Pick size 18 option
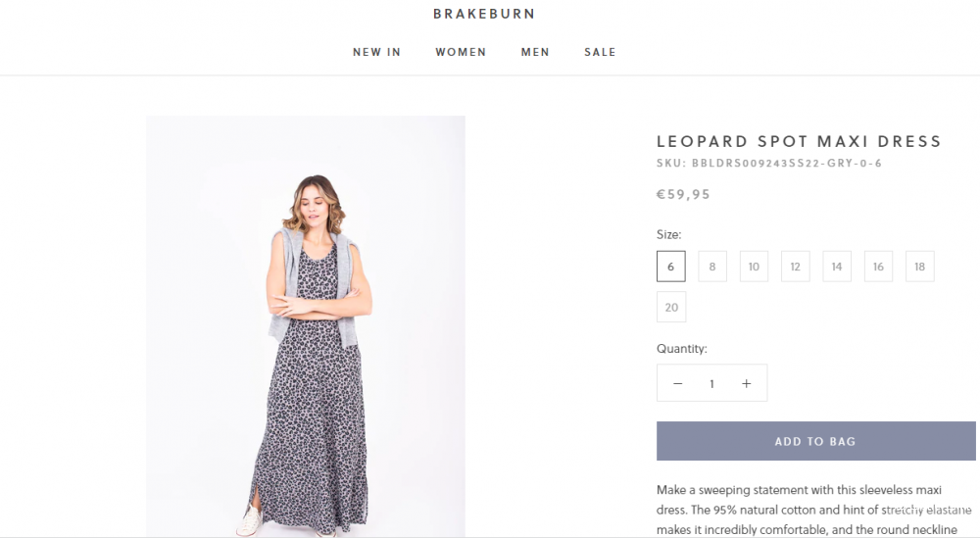The width and height of the screenshot is (980, 538). click(x=919, y=267)
